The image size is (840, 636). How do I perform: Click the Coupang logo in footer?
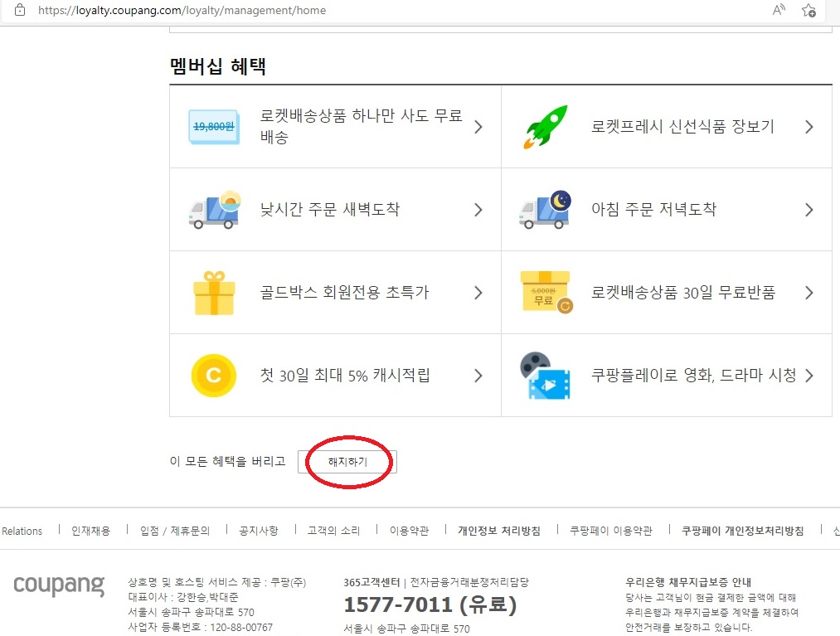pyautogui.click(x=59, y=585)
